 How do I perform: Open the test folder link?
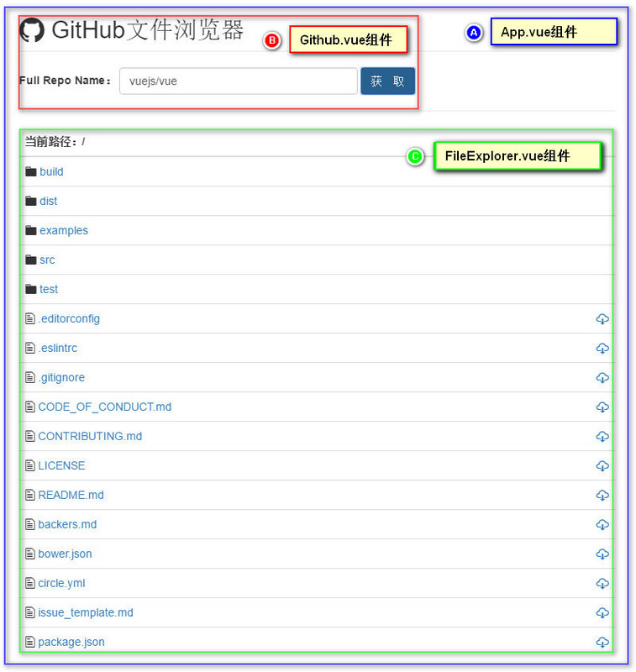tap(49, 289)
